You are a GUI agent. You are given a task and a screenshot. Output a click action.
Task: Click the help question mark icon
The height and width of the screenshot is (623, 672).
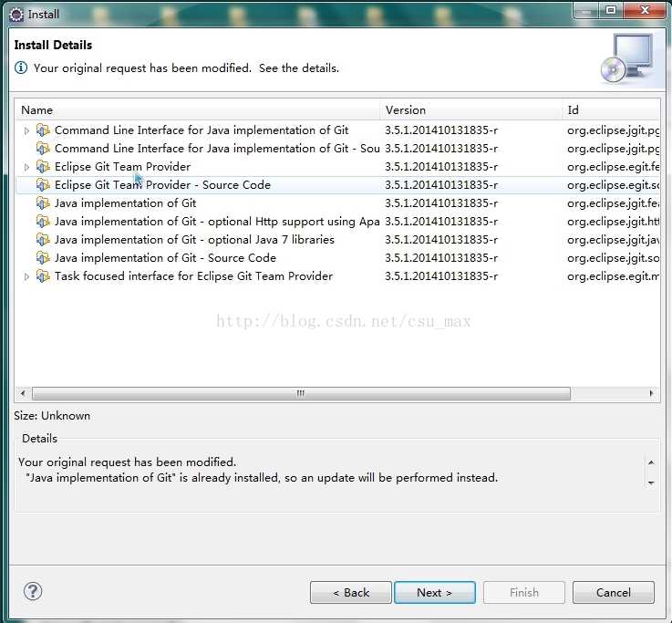click(33, 592)
